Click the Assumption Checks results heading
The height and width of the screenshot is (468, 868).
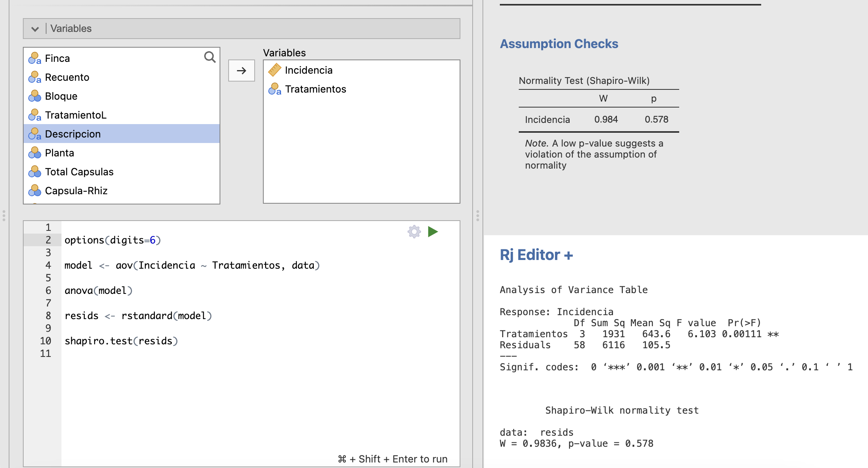pos(559,44)
